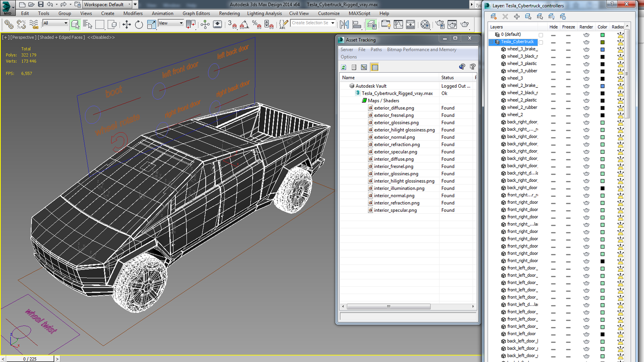Image resolution: width=644 pixels, height=362 pixels.
Task: Toggle Window/Crossing selection mode
Action: 112,24
